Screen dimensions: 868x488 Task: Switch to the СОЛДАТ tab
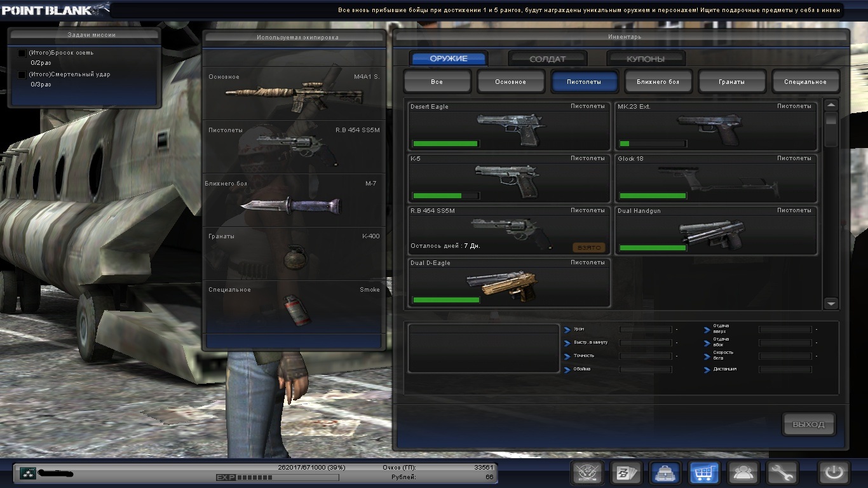(547, 58)
